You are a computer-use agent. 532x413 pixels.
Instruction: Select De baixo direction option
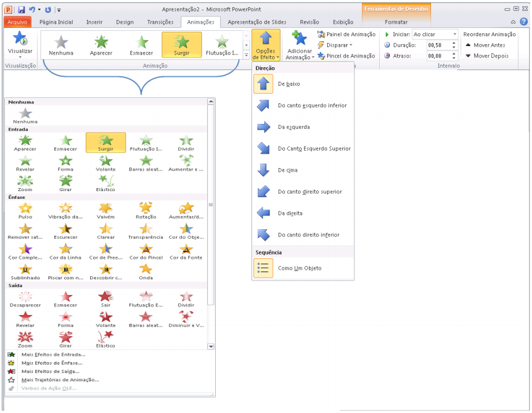pyautogui.click(x=303, y=84)
